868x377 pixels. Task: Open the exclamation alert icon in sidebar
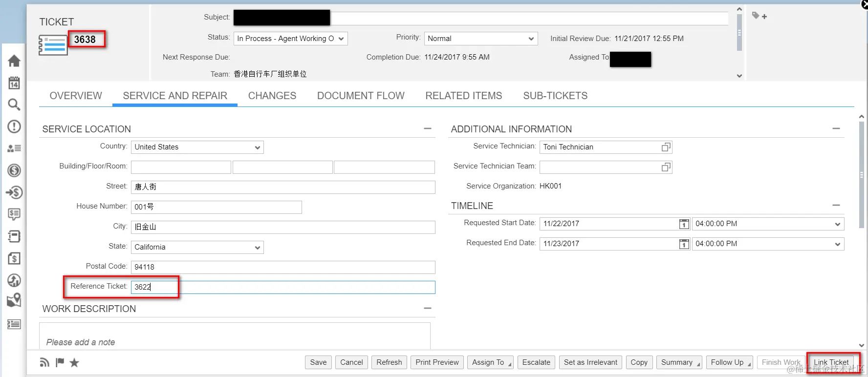[x=14, y=126]
